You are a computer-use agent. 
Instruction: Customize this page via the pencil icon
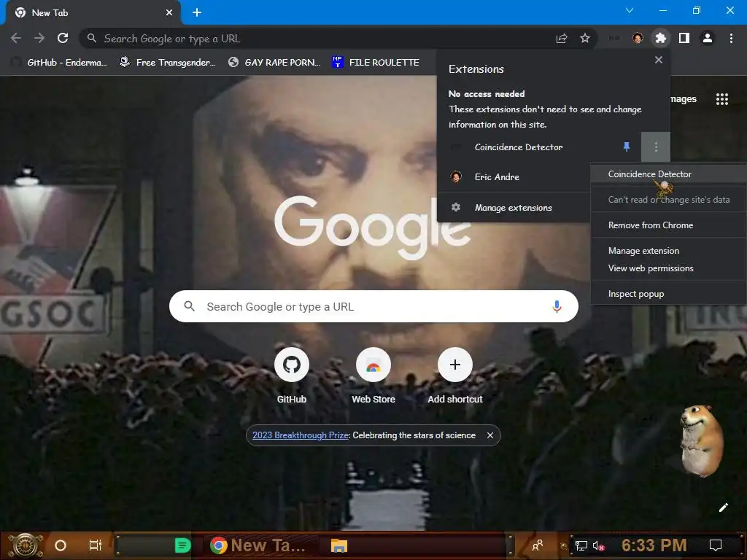point(723,507)
